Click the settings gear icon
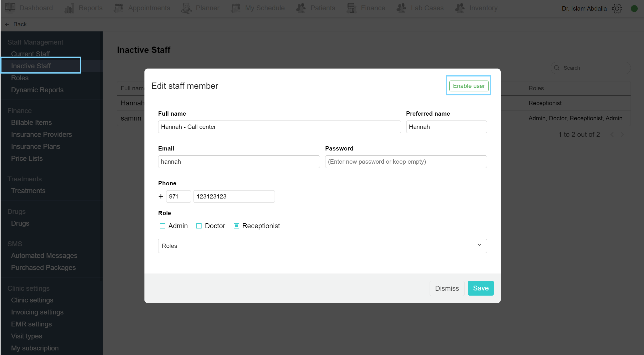Viewport: 644px width, 355px height. [617, 9]
